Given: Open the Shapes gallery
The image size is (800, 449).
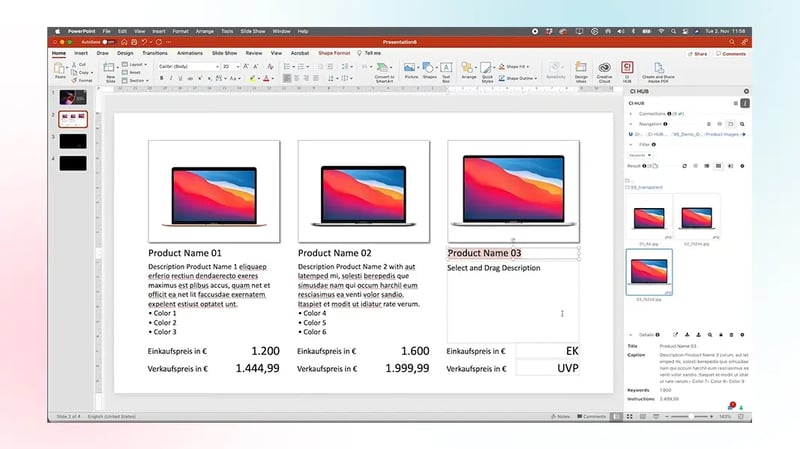Looking at the screenshot, I should pos(429,70).
